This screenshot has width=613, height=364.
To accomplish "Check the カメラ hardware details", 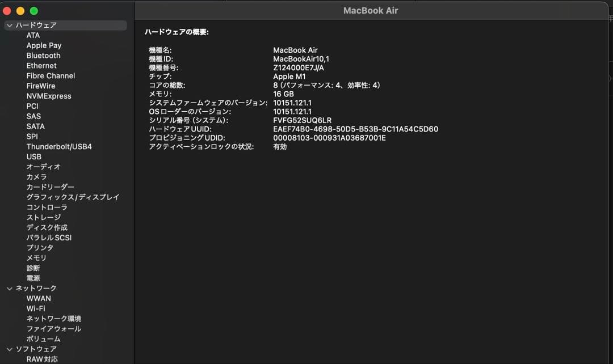I will point(37,176).
